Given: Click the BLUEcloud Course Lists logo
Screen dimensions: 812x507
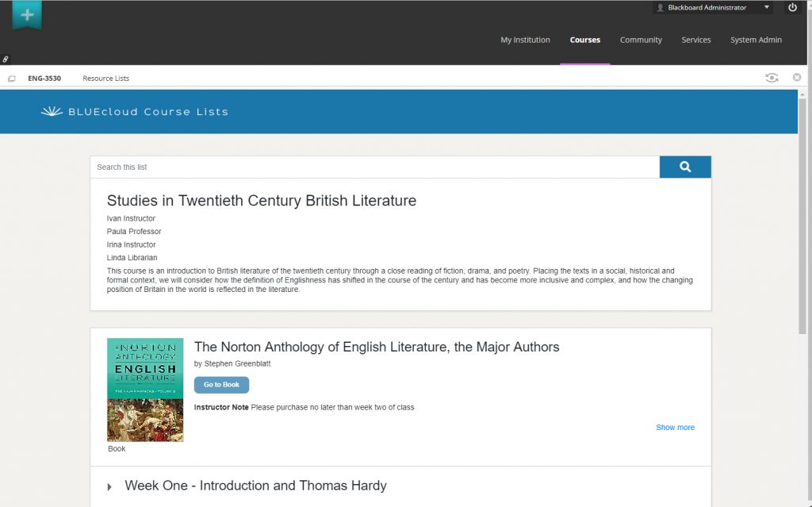Looking at the screenshot, I should click(135, 112).
